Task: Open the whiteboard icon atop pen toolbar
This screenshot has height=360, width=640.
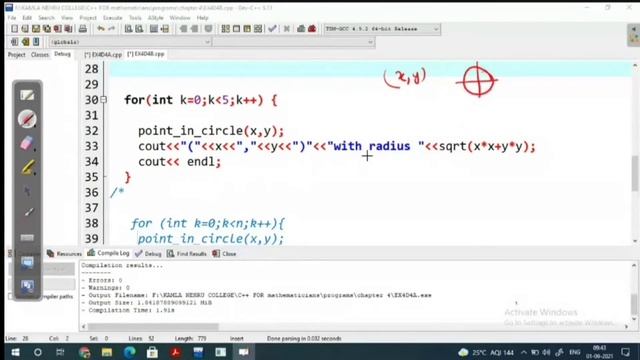Action: point(27,96)
